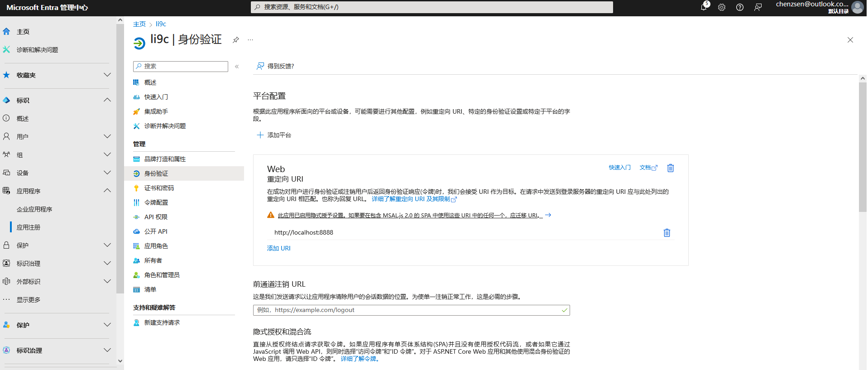Delete the Web platform configuration

[671, 168]
